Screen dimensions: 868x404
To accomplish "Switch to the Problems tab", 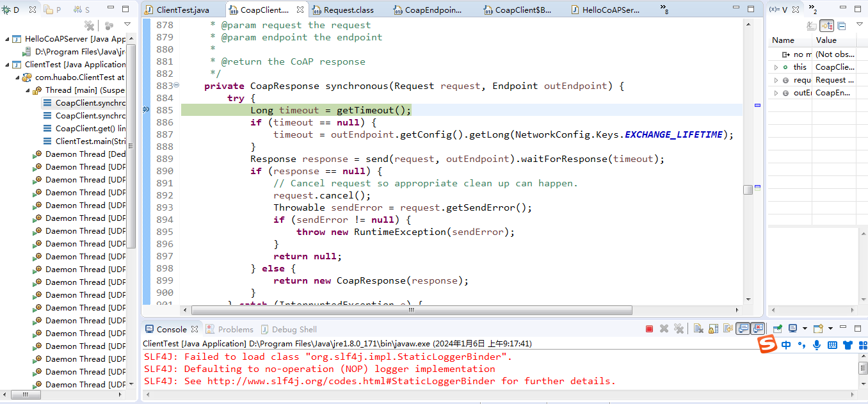I will (229, 329).
